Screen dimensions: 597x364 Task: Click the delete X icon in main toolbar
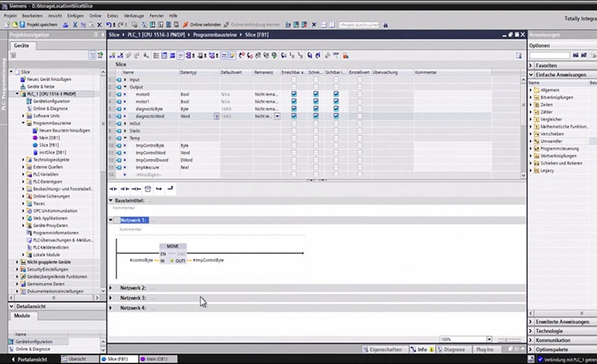point(99,25)
